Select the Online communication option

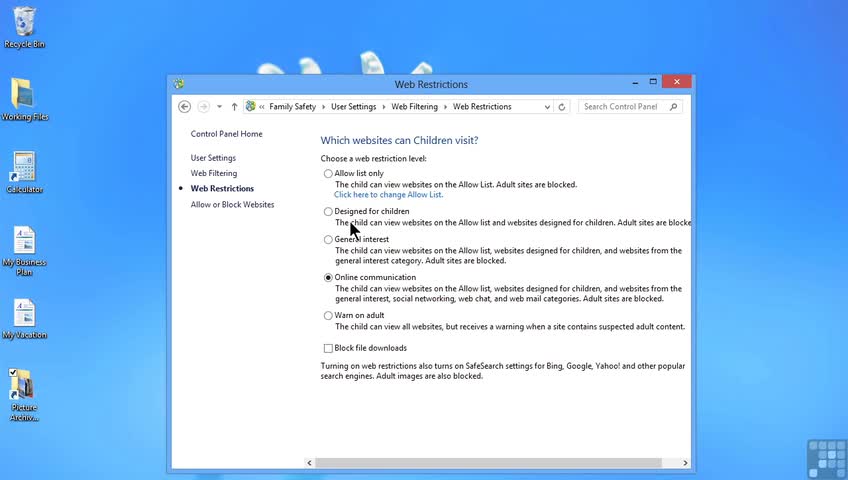click(x=328, y=277)
